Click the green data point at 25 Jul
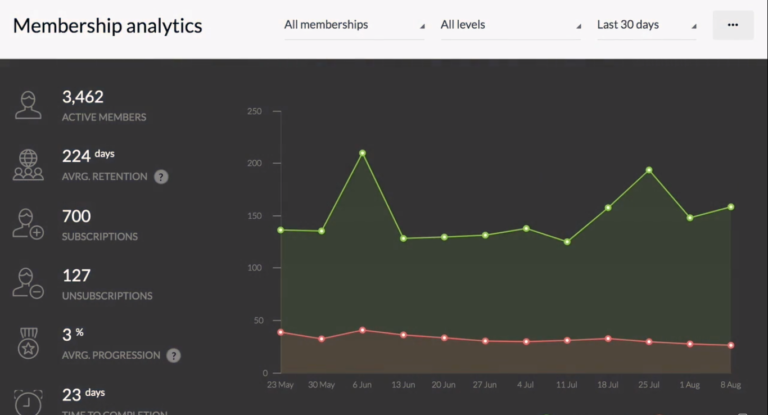The image size is (768, 415). pyautogui.click(x=649, y=170)
